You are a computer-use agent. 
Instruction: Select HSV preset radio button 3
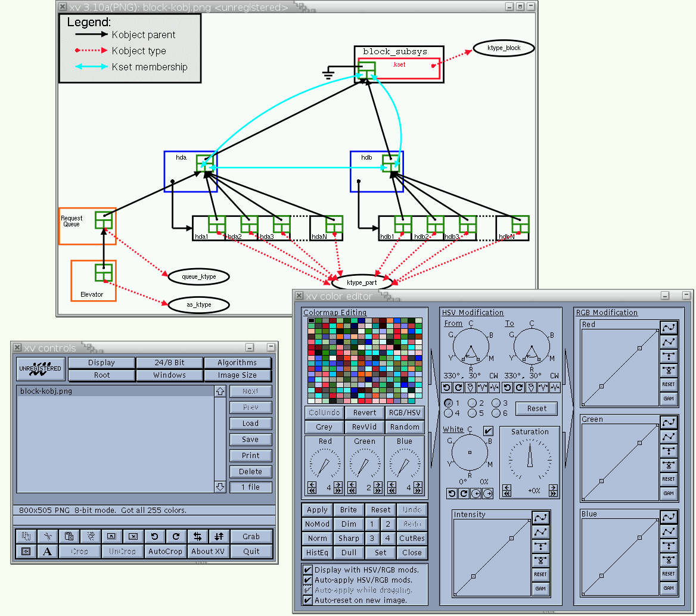tap(496, 403)
